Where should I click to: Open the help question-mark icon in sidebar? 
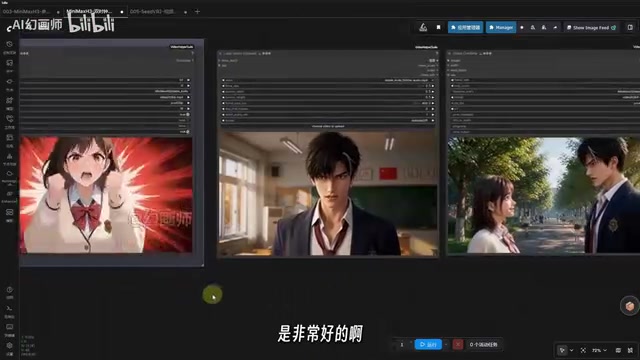9,290
